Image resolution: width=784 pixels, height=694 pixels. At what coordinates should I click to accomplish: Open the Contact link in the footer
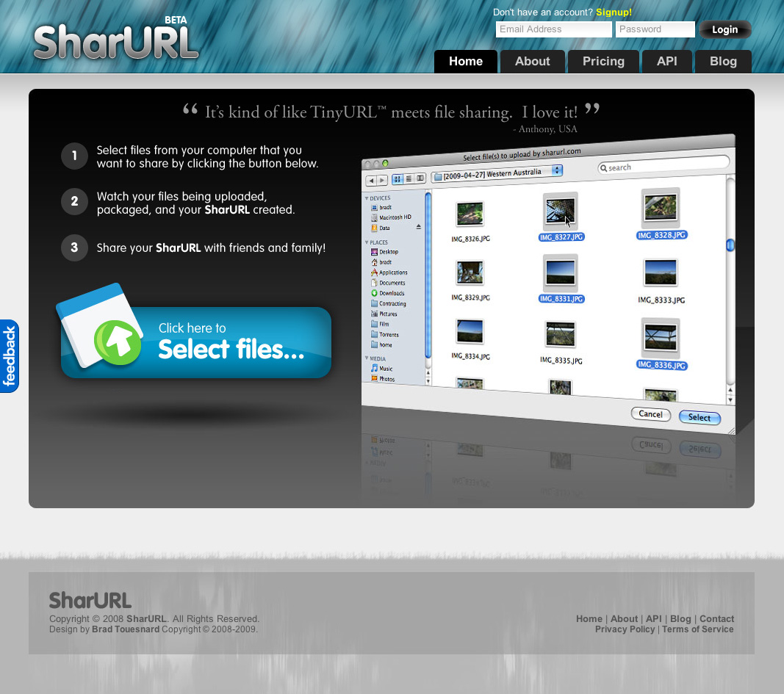[716, 618]
